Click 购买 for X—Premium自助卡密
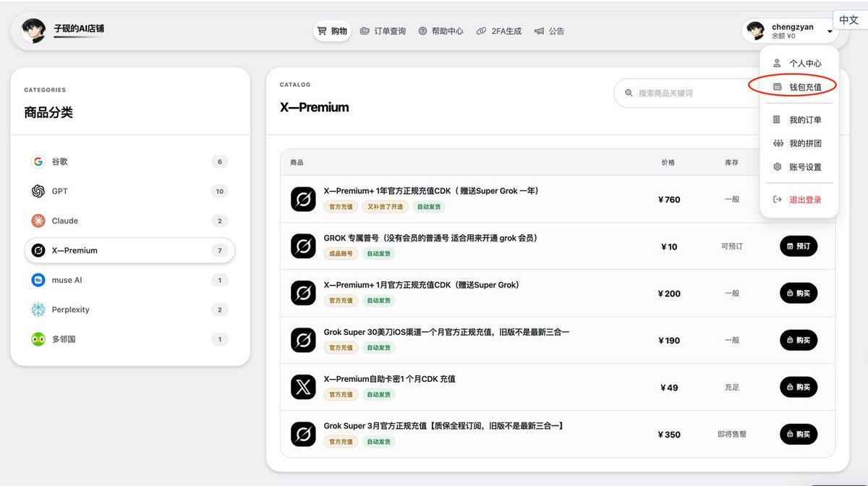Viewport: 868px width, 486px height. coord(799,388)
